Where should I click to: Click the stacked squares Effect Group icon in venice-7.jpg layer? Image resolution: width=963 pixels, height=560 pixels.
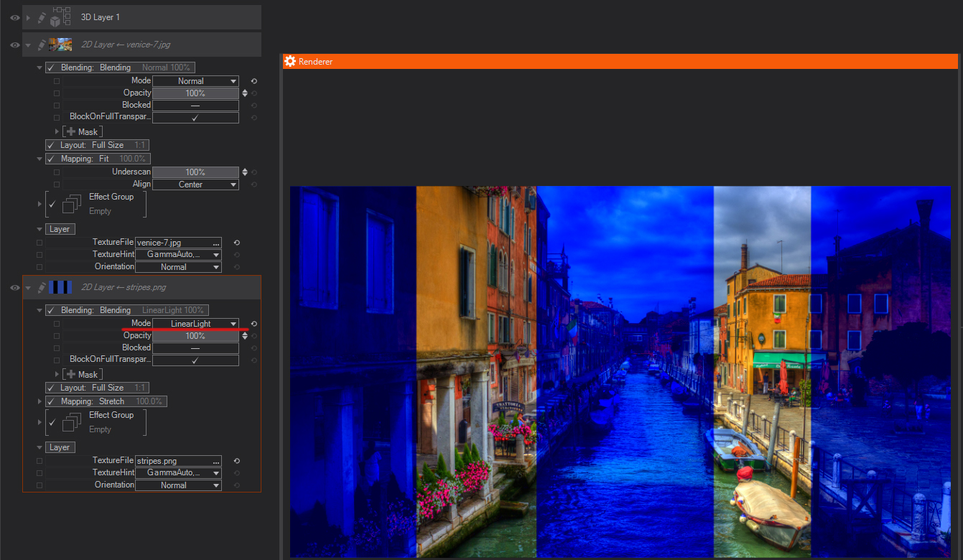tap(71, 204)
